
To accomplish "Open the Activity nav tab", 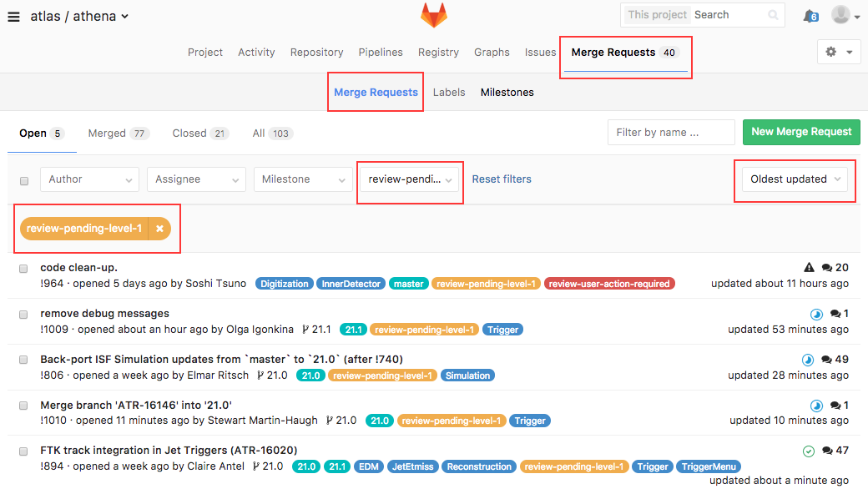I will click(256, 52).
